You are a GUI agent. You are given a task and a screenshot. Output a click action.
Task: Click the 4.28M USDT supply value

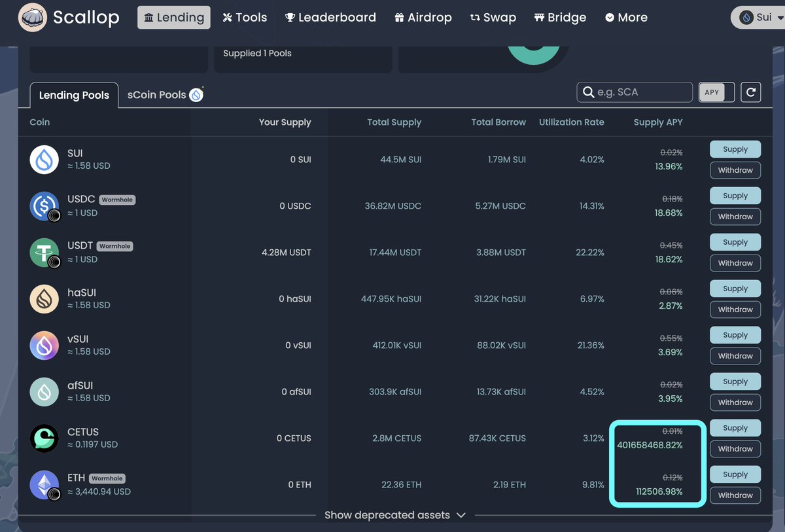point(287,253)
